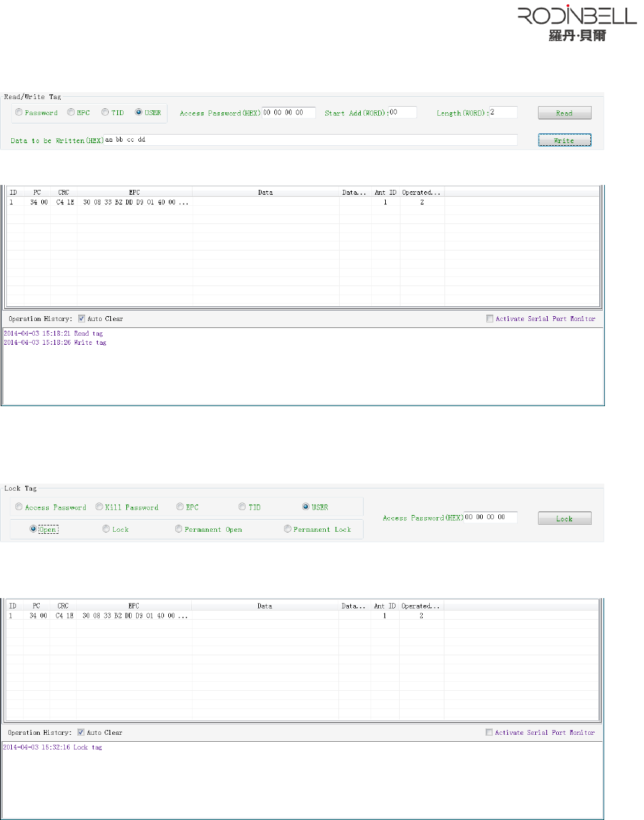The height and width of the screenshot is (820, 644).
Task: Select the TID radio in Lock Tag
Action: click(243, 507)
